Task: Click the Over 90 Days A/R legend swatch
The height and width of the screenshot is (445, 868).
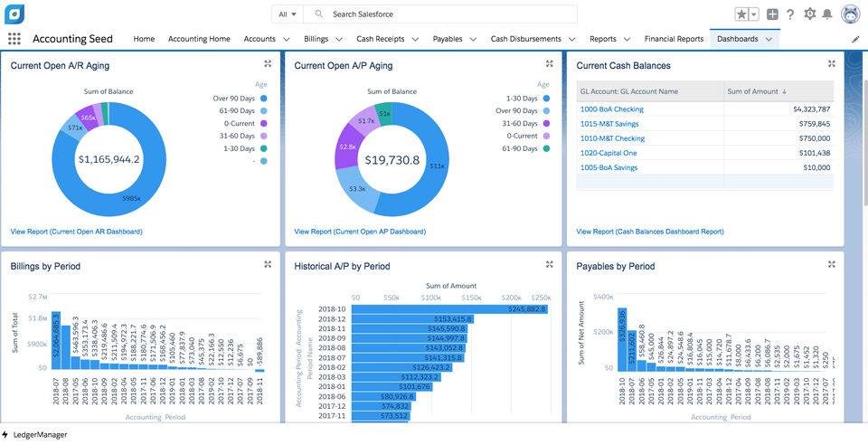Action: click(263, 99)
